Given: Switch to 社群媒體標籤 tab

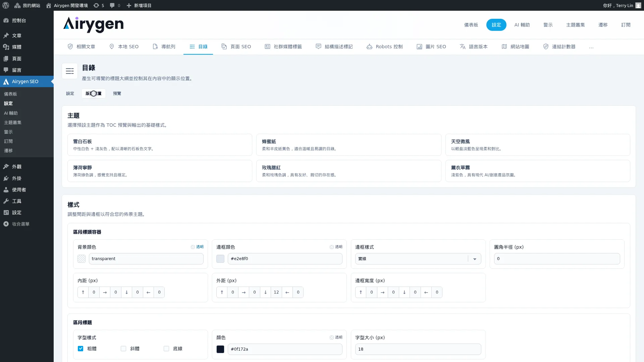Looking at the screenshot, I should pos(283,47).
